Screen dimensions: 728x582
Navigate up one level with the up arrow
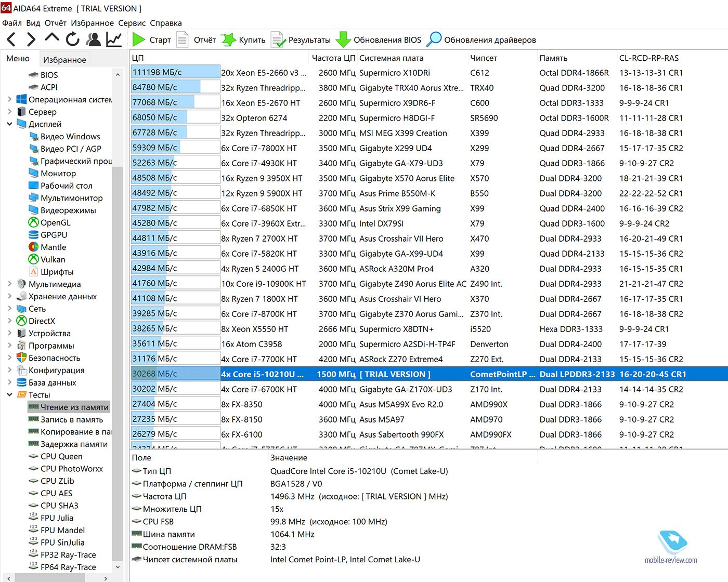(x=51, y=38)
